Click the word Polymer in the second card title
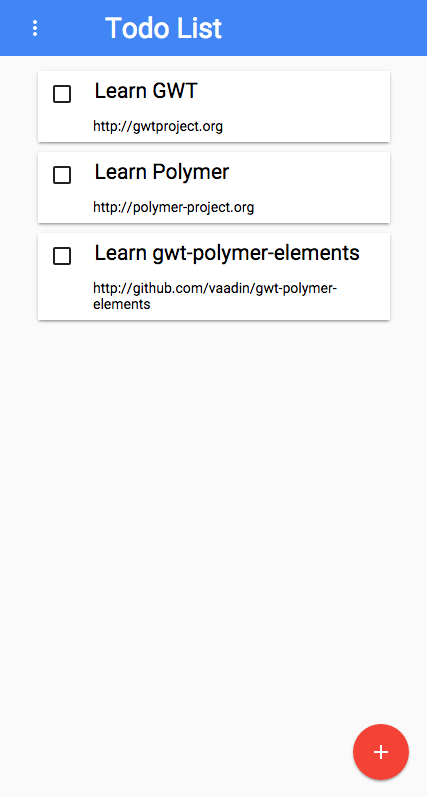This screenshot has width=427, height=797. [191, 173]
